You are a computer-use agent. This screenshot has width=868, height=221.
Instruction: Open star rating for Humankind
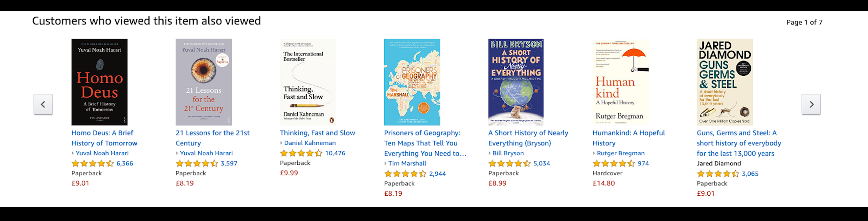point(614,164)
